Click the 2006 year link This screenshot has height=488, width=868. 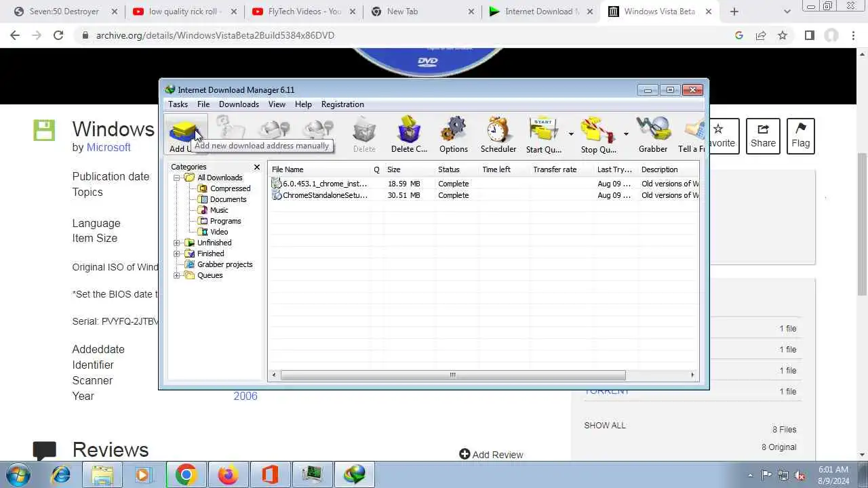[x=245, y=396]
